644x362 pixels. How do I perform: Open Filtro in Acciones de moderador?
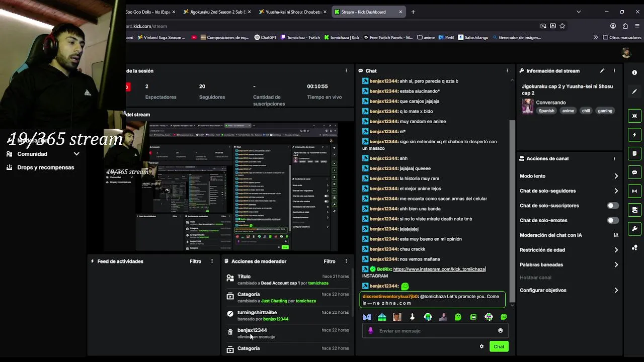[x=330, y=261]
